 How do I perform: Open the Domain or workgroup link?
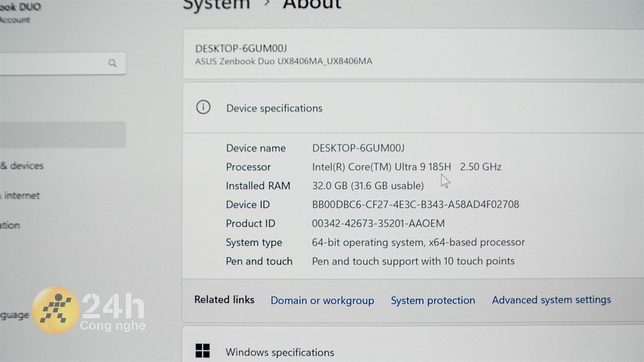click(322, 300)
